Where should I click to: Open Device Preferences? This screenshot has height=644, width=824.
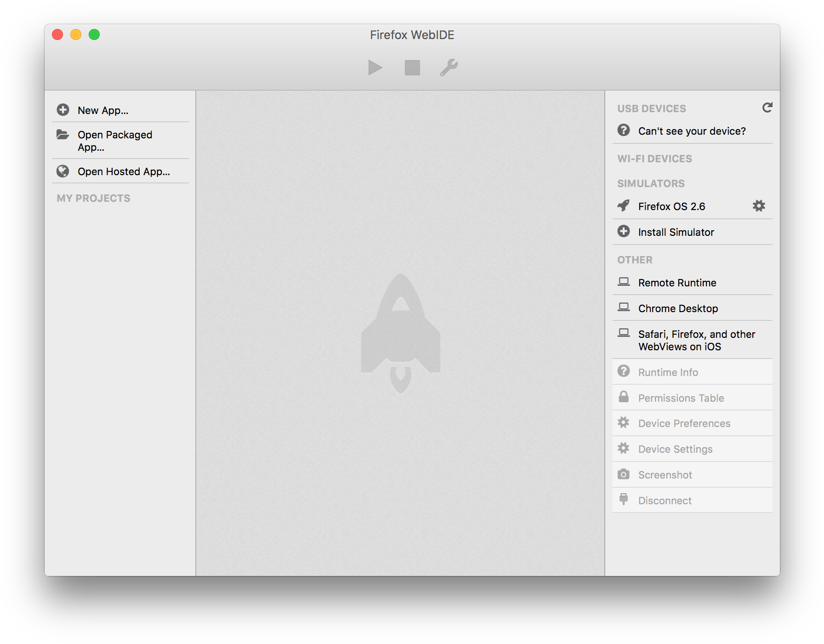692,423
